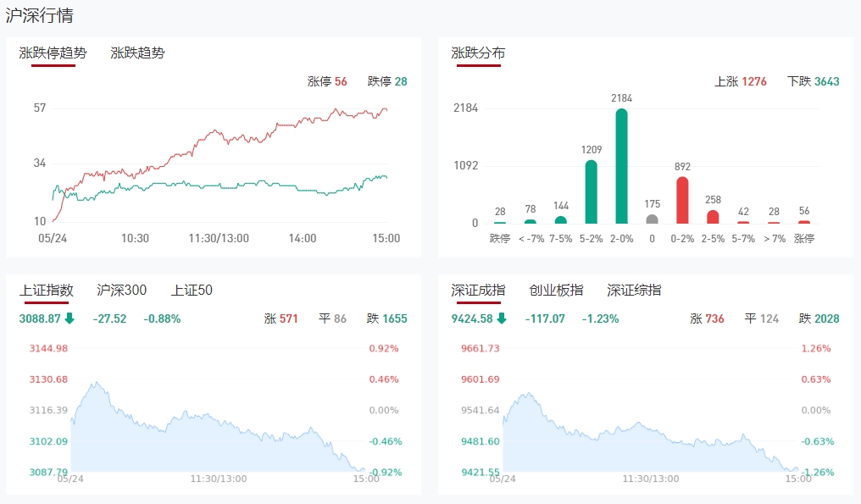Viewport: 861px width, 504px height.
Task: Select the 涨跌停趋势 tab
Action: tap(53, 53)
